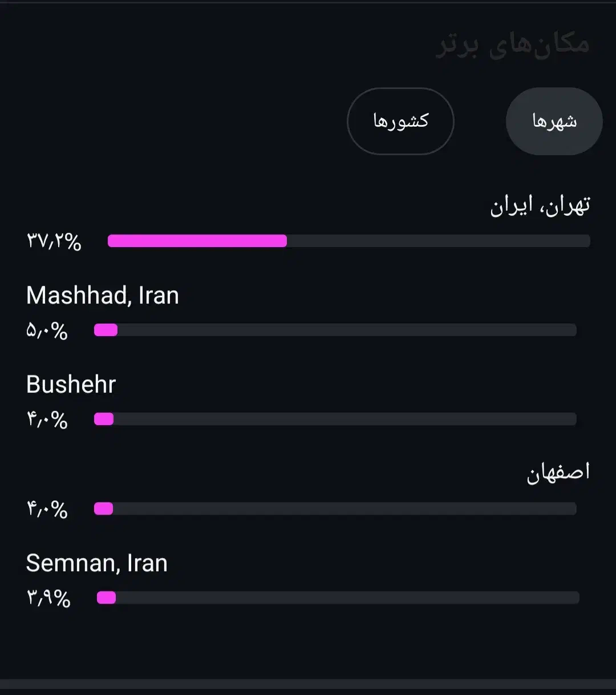Viewport: 616px width, 695px height.
Task: Click Mashhad's ۵٫۰% percentage value
Action: point(47,331)
